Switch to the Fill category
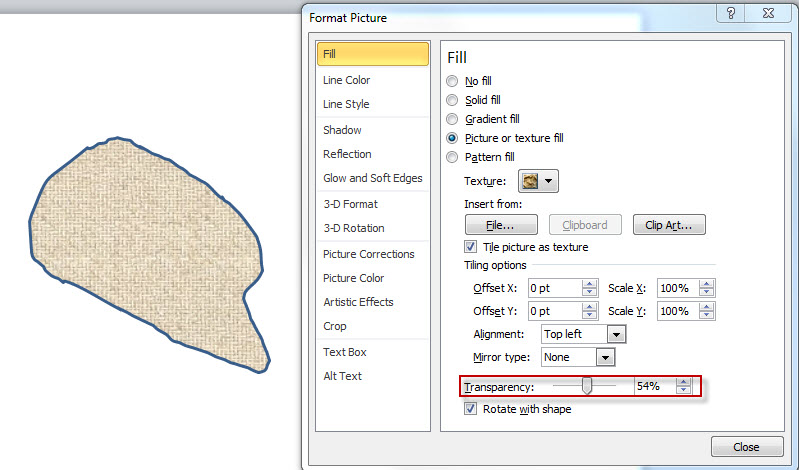 click(373, 54)
